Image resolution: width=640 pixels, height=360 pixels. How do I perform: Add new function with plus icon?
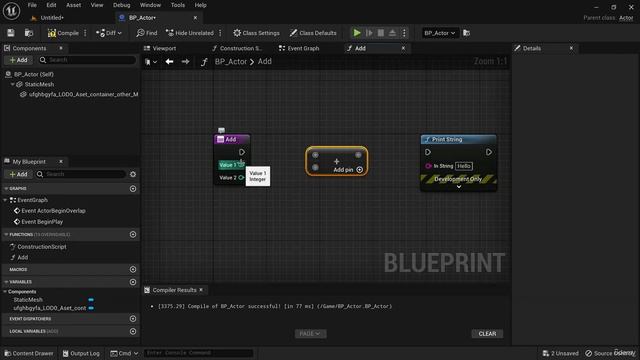click(133, 234)
